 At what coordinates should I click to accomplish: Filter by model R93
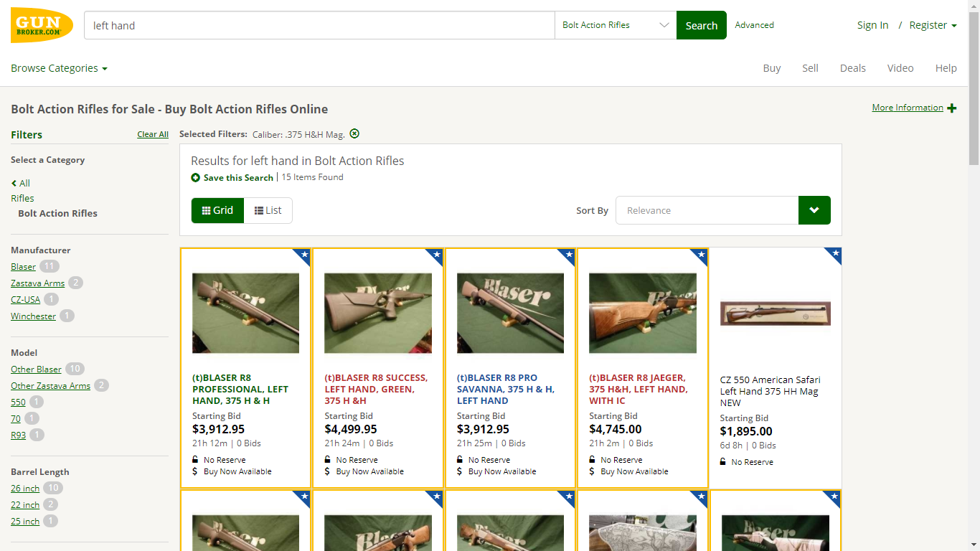(x=18, y=435)
